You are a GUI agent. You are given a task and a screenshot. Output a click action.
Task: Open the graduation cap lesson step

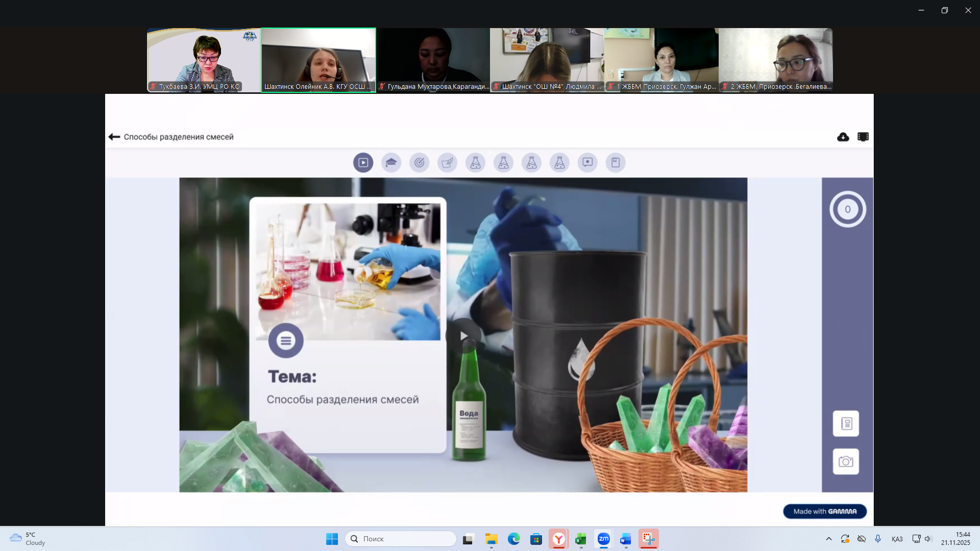[x=391, y=163]
